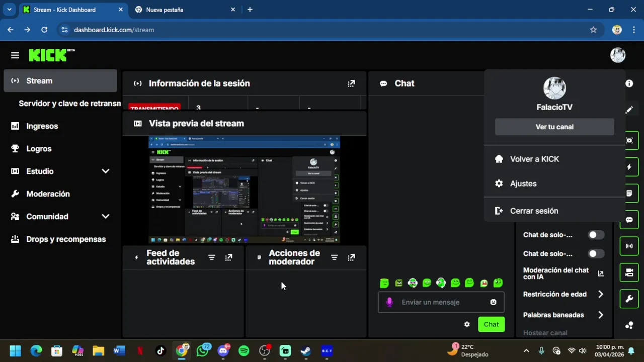Open Discord from the taskbar

(223, 351)
